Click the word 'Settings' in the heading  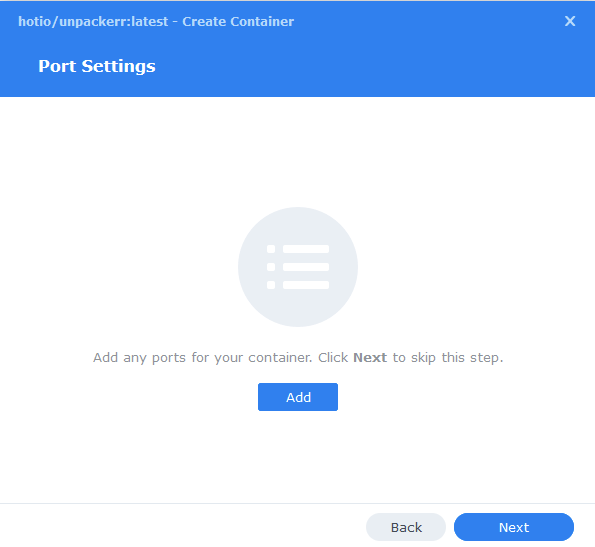point(118,67)
